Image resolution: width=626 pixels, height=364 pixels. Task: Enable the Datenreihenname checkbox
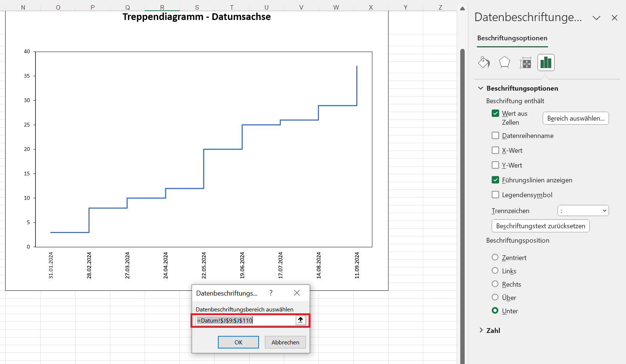point(495,135)
